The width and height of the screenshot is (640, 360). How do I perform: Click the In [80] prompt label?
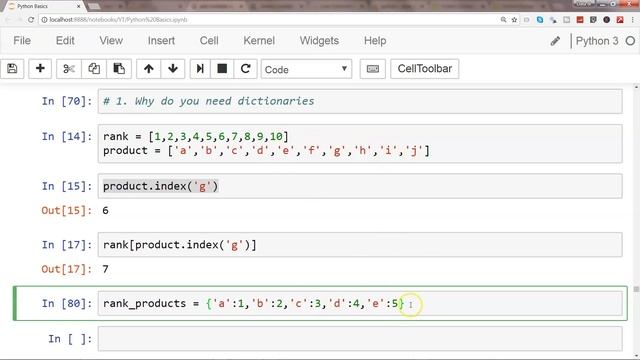tap(67, 304)
